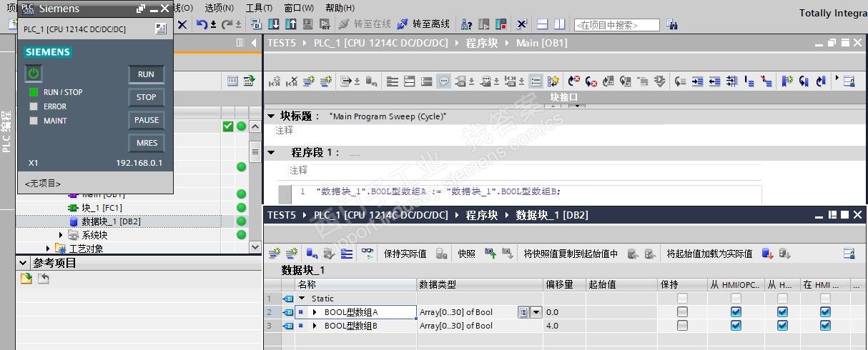
Task: Open the 工具(T) menu
Action: [x=259, y=8]
